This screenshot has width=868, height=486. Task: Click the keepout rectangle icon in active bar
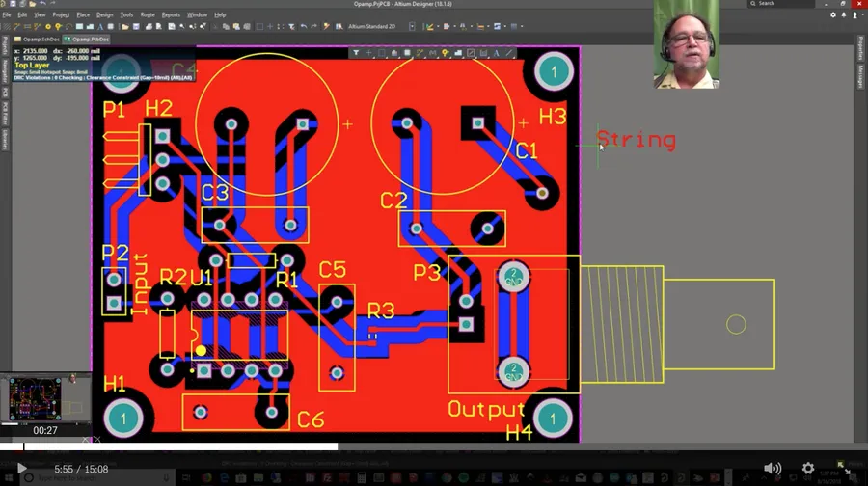pyautogui.click(x=471, y=53)
